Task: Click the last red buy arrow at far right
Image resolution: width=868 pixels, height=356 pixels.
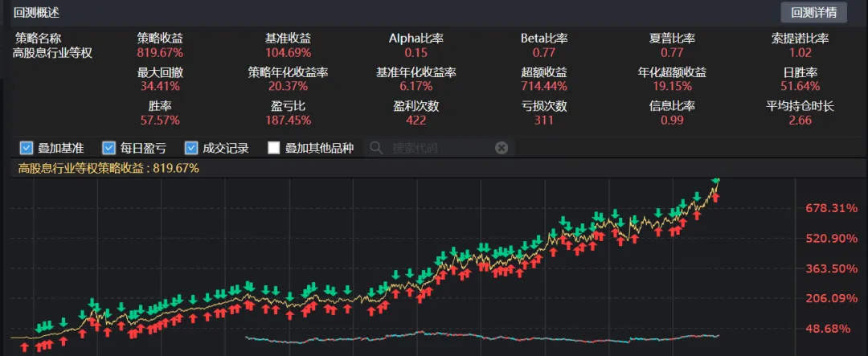Action: [715, 197]
